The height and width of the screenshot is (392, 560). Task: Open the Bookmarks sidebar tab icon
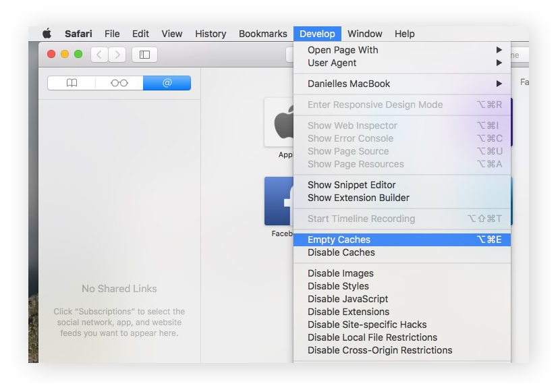(71, 82)
